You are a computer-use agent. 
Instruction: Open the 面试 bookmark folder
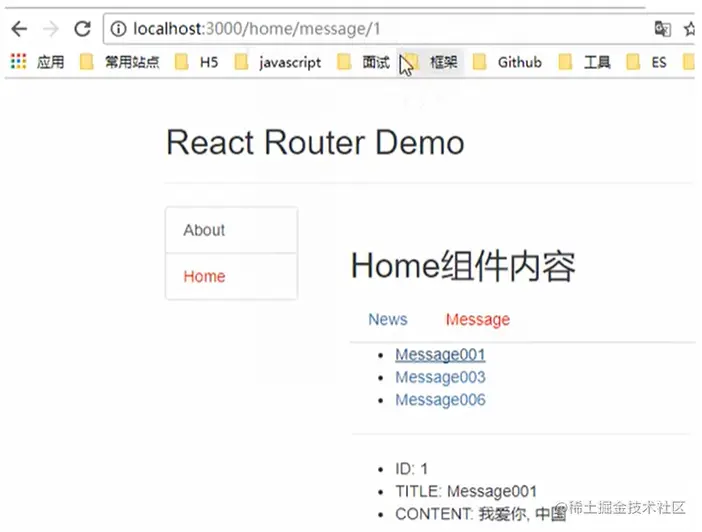coord(364,62)
